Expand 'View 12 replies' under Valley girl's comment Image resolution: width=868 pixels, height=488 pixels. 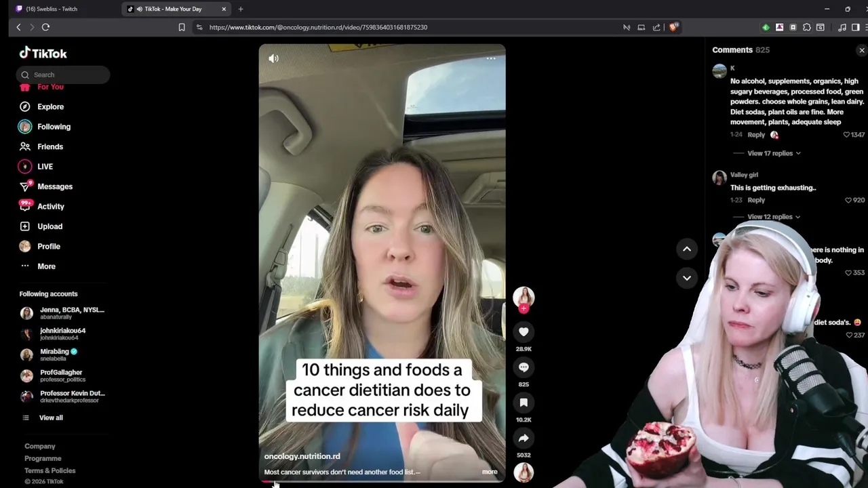pos(774,217)
